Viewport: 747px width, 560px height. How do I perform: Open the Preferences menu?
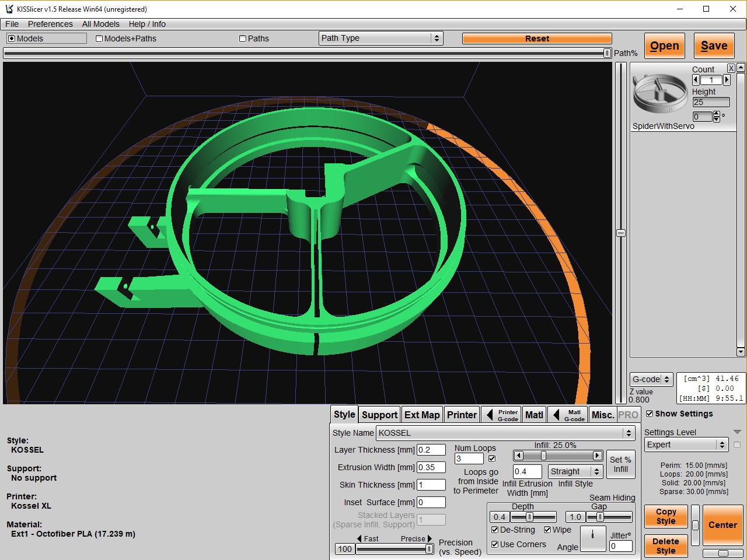[x=50, y=24]
